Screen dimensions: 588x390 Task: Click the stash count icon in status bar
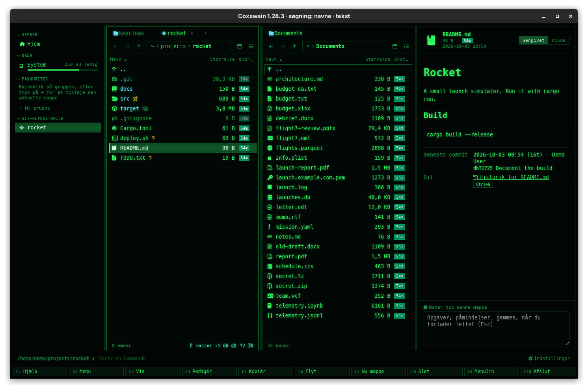click(x=251, y=346)
